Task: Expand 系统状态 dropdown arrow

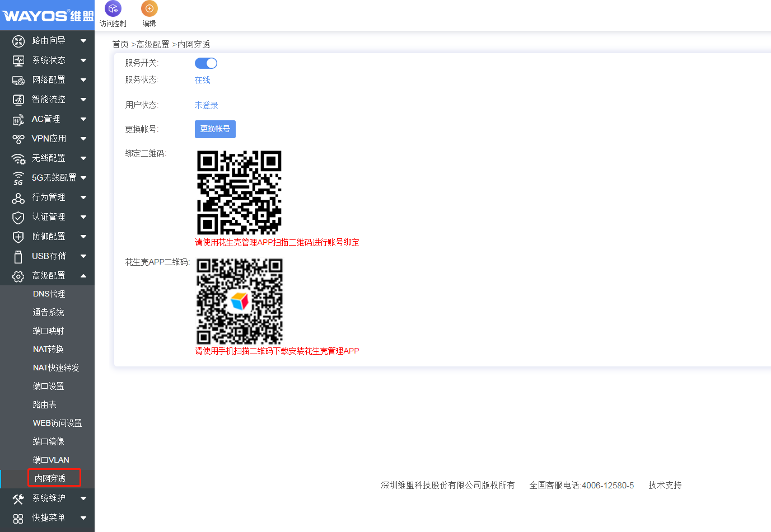Action: [x=83, y=60]
